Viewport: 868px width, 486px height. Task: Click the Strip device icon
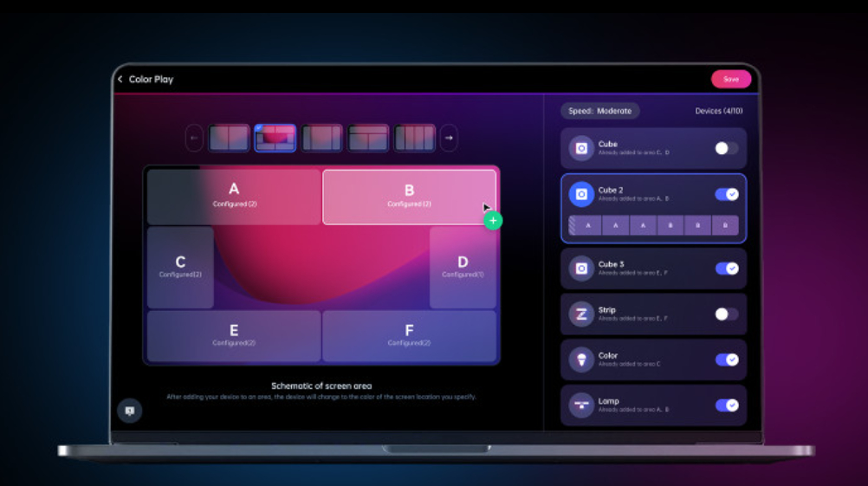pos(581,314)
